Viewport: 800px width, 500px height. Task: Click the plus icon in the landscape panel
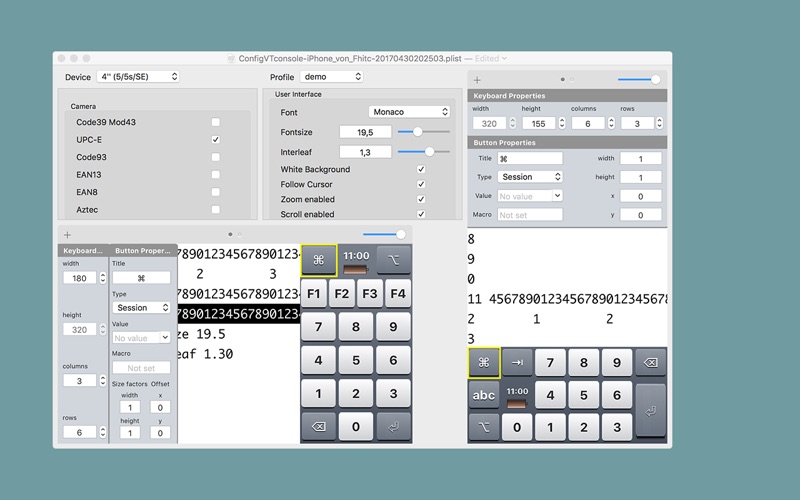pyautogui.click(x=477, y=80)
